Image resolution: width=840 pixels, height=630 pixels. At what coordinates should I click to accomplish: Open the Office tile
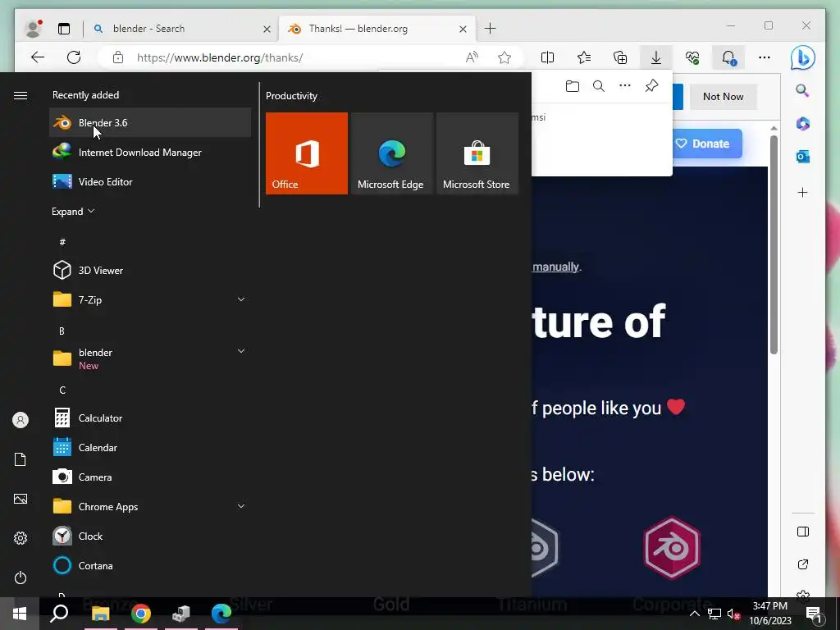click(307, 153)
